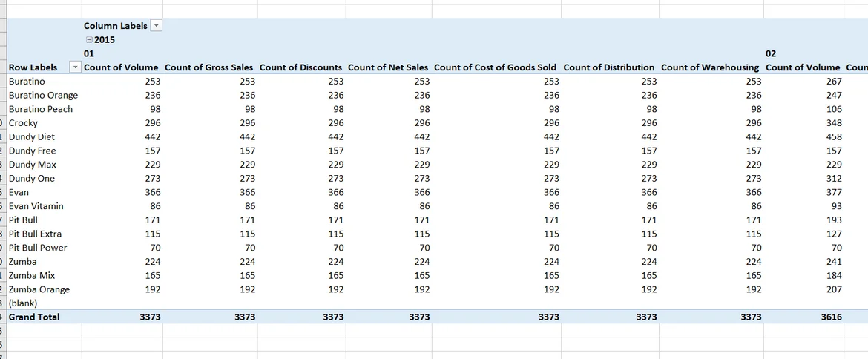868x359 pixels.
Task: Click the month 01 header cell
Action: coord(89,54)
